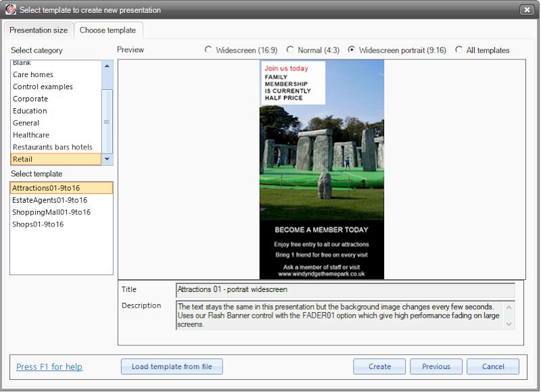The image size is (541, 392).
Task: Click the template preview image
Action: 322,169
